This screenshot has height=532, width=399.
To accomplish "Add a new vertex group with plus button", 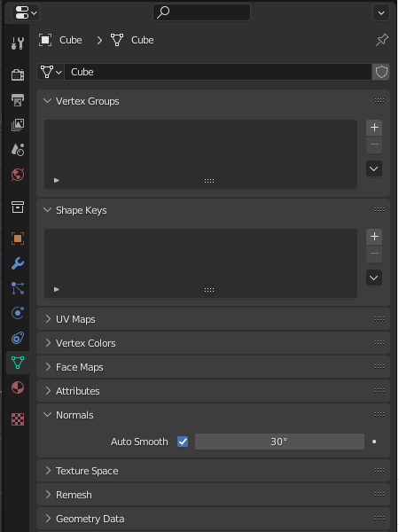I will (374, 127).
